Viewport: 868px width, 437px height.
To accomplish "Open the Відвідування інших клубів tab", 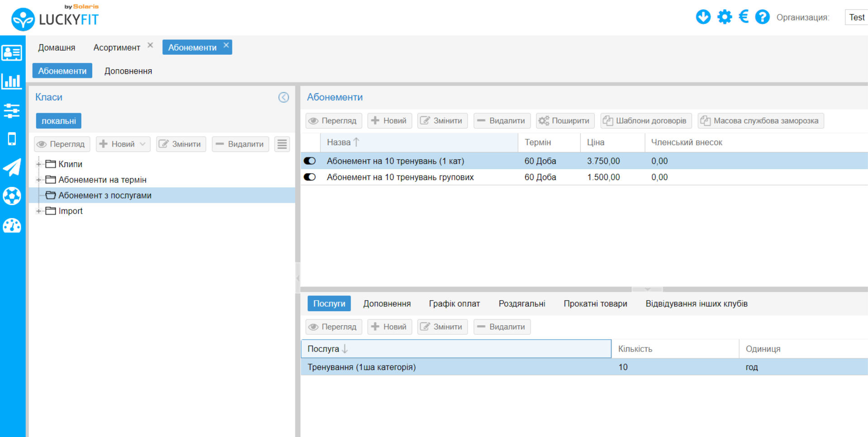I will pos(697,304).
